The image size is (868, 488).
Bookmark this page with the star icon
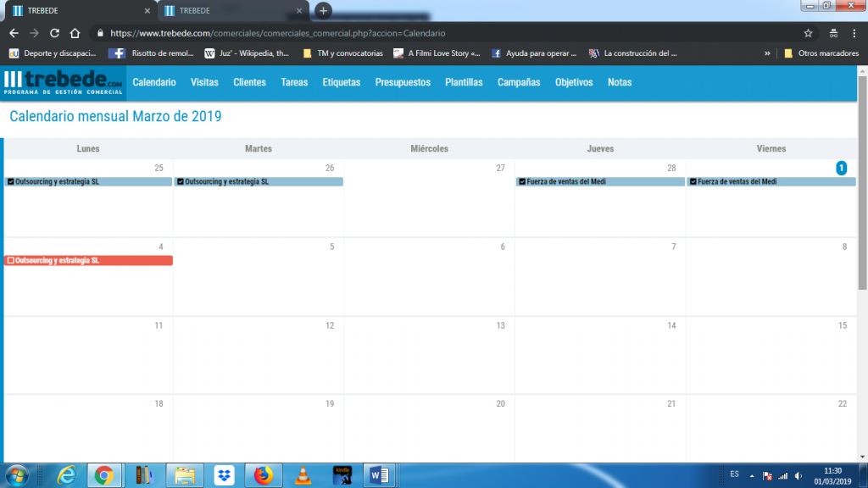(810, 34)
